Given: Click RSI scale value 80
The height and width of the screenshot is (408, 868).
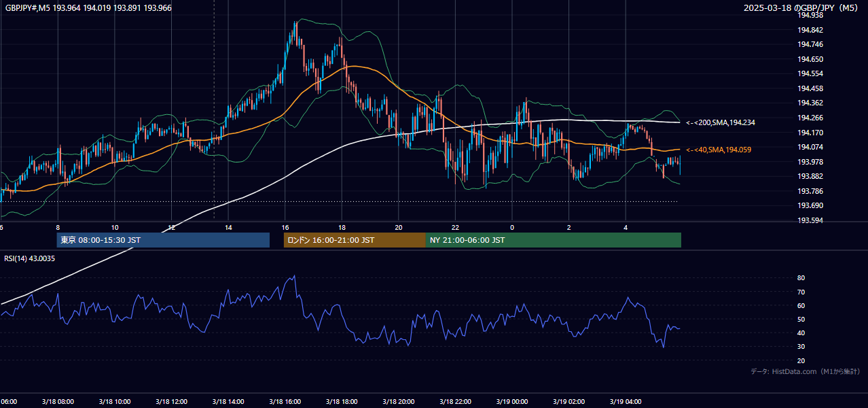Looking at the screenshot, I should pyautogui.click(x=801, y=278).
